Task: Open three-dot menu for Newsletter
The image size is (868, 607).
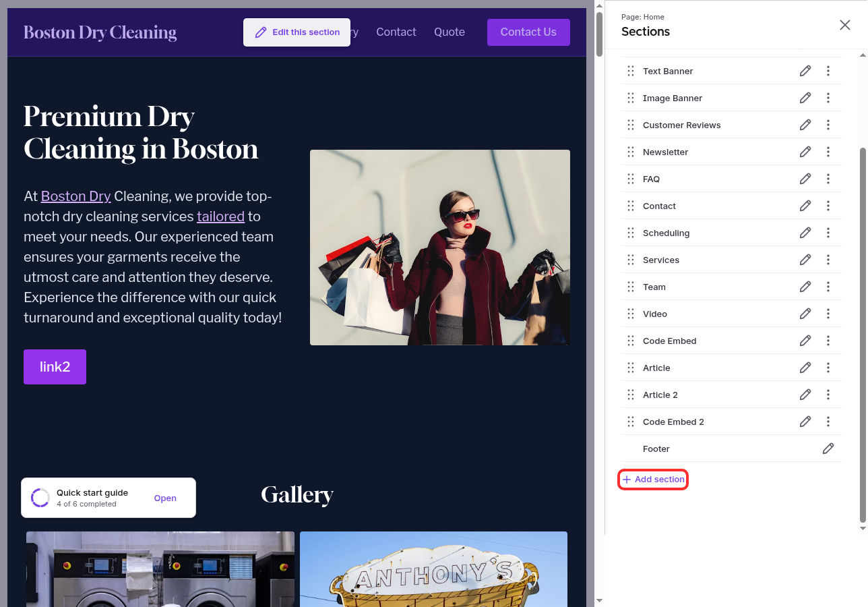Action: [x=828, y=152]
